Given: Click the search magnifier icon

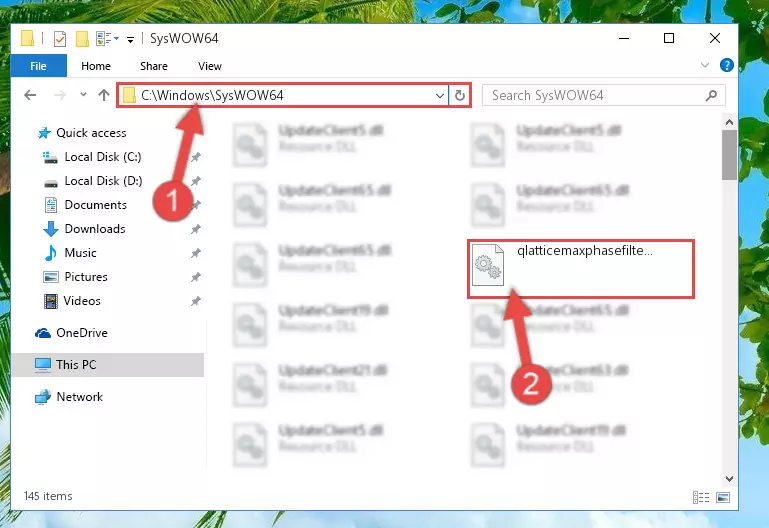Looking at the screenshot, I should pyautogui.click(x=711, y=95).
